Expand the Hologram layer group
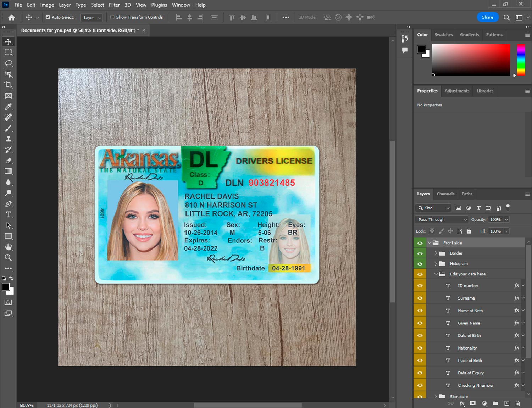Image resolution: width=532 pixels, height=408 pixels. click(x=436, y=264)
